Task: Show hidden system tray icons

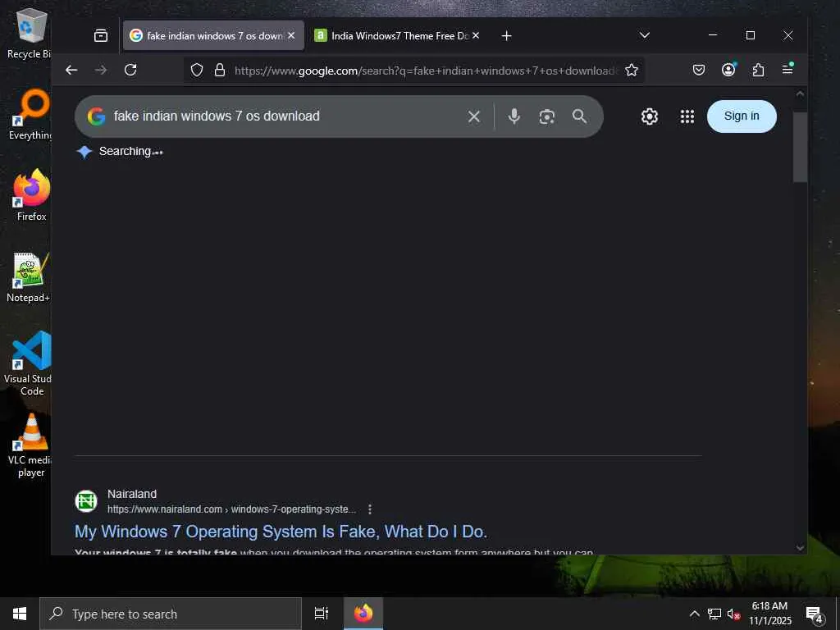Action: [694, 614]
